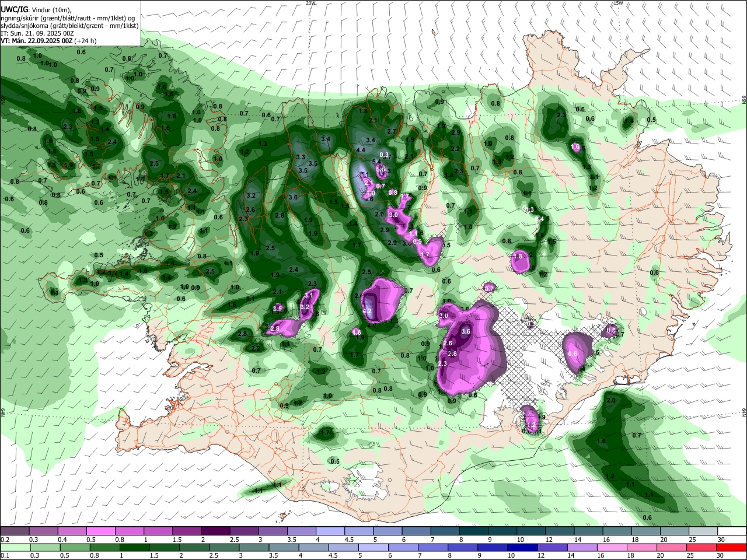Select the pink-red swatch labeled 25 in the lower legend row

701,547
